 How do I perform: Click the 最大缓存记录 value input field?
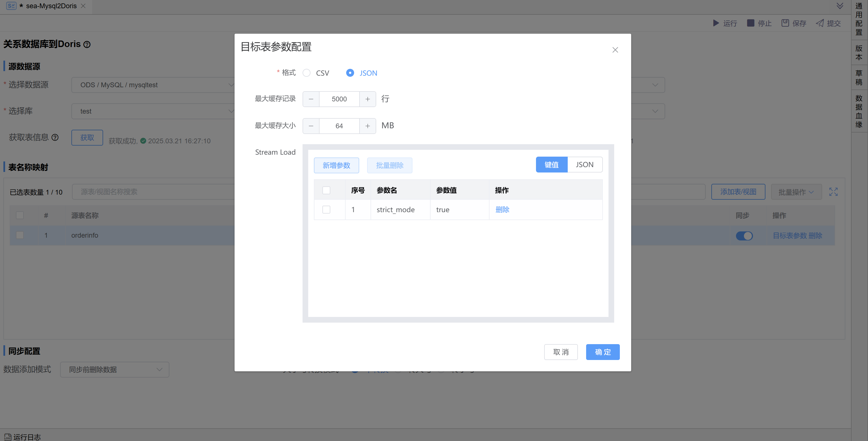coord(339,99)
